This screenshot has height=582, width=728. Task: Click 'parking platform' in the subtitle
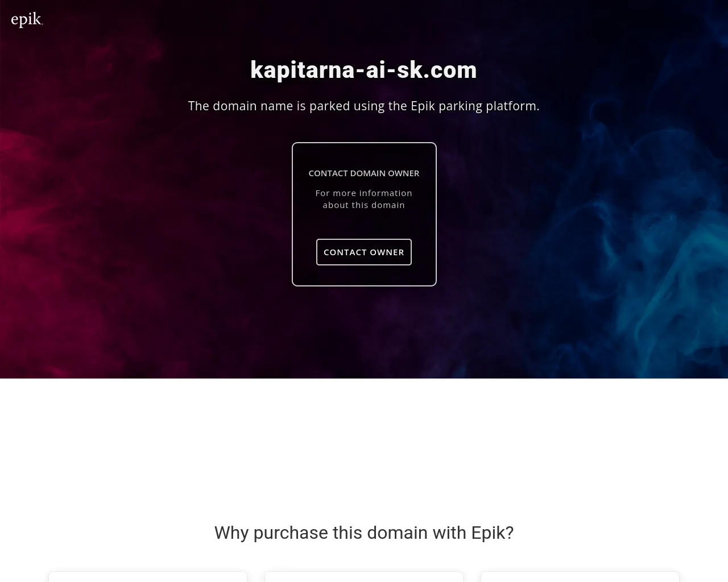489,106
